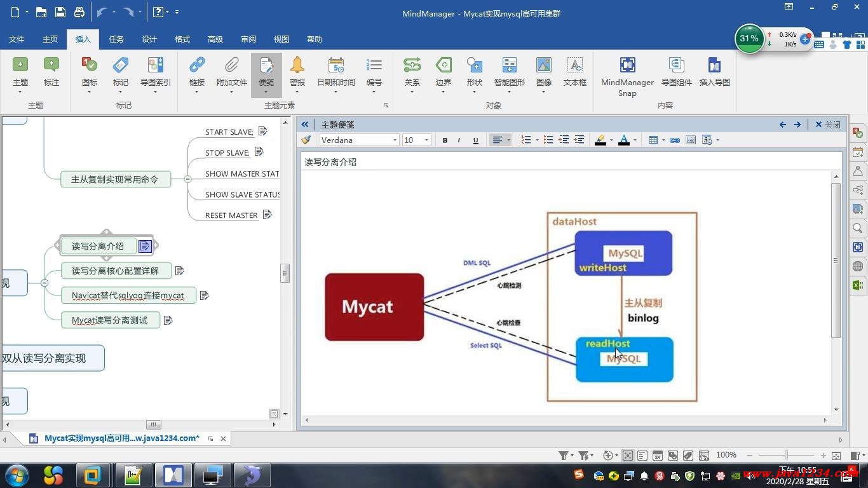Viewport: 868px width, 488px height.
Task: Open highlight color dropdown arrow
Action: pos(611,140)
